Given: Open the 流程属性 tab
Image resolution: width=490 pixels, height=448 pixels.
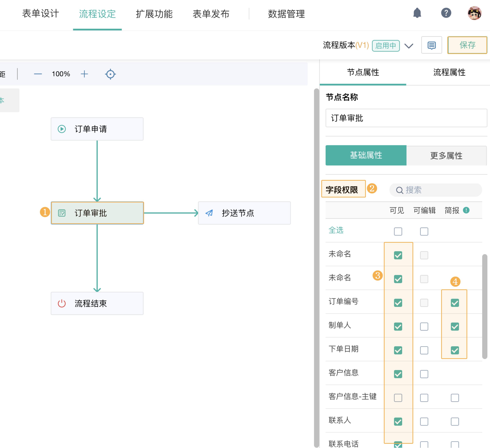Looking at the screenshot, I should tap(449, 72).
